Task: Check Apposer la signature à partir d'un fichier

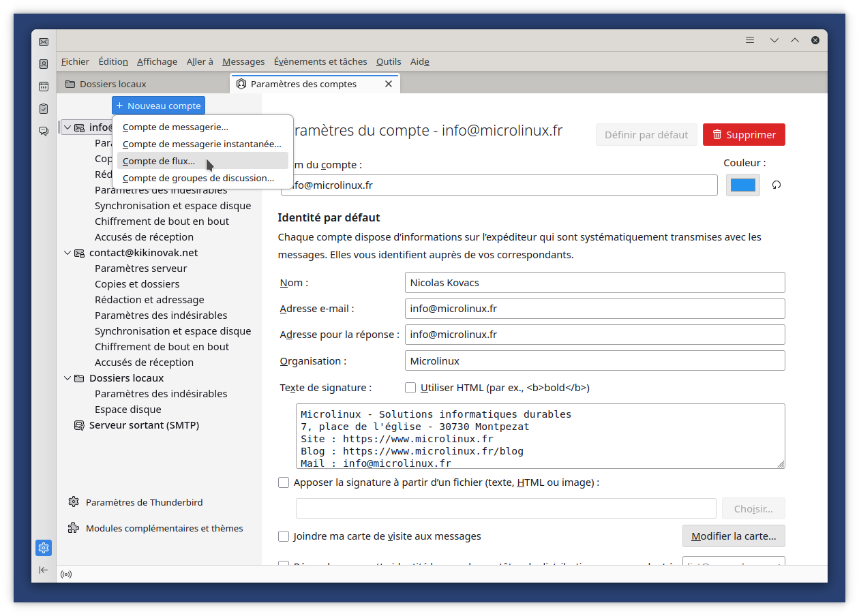Action: click(284, 482)
